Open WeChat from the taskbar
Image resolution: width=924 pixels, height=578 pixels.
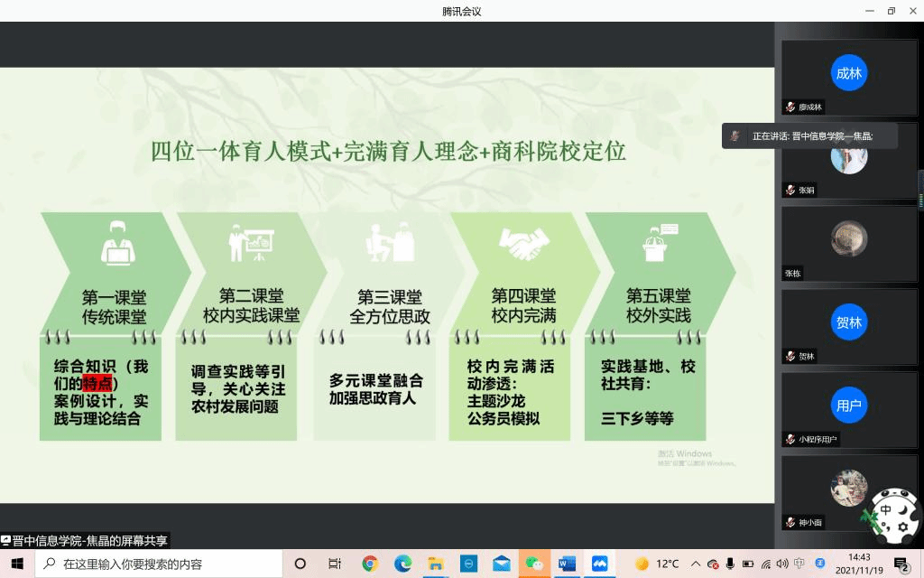(535, 564)
